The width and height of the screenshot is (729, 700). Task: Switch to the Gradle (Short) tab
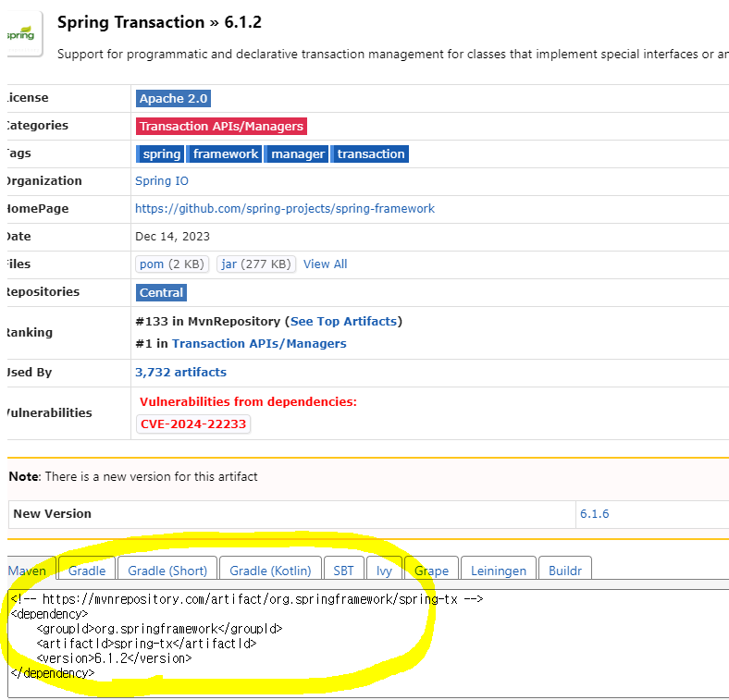[167, 569]
